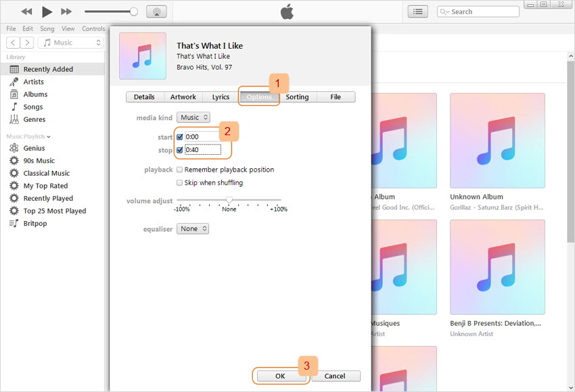Click the stop time input field
The width and height of the screenshot is (575, 392).
coord(203,150)
